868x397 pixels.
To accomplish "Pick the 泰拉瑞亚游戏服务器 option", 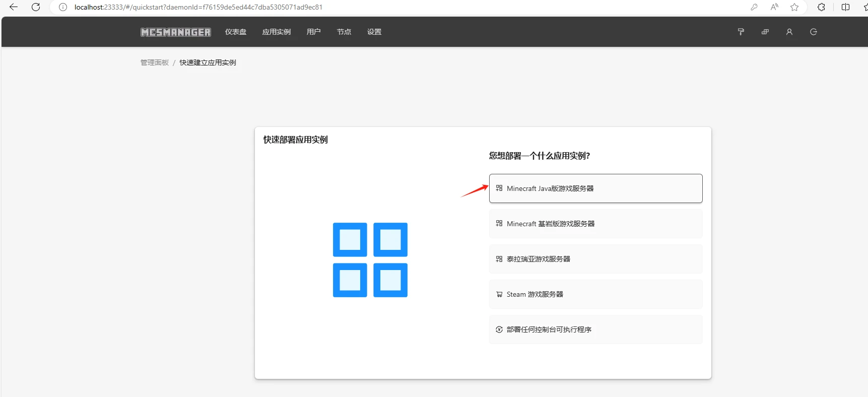I will [595, 259].
